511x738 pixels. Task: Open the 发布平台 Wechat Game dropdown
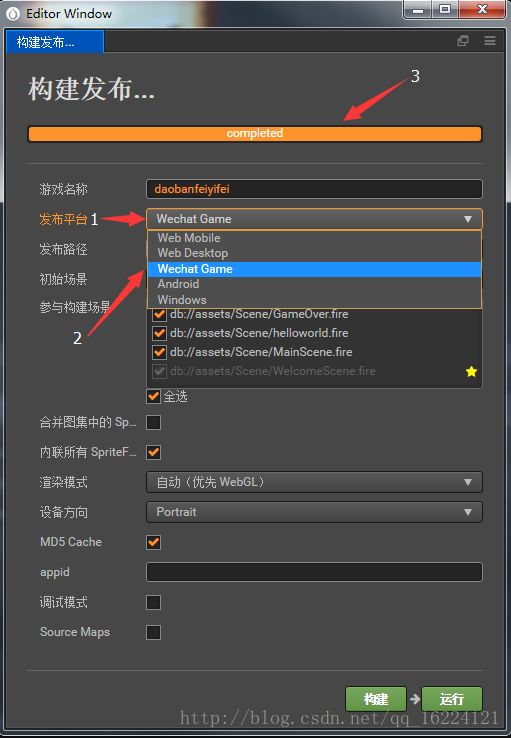pyautogui.click(x=314, y=219)
